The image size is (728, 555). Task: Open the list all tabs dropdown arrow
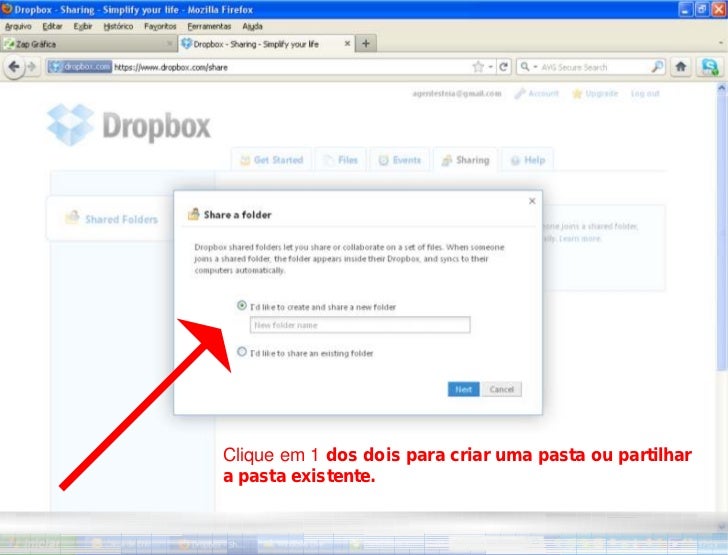click(x=721, y=43)
